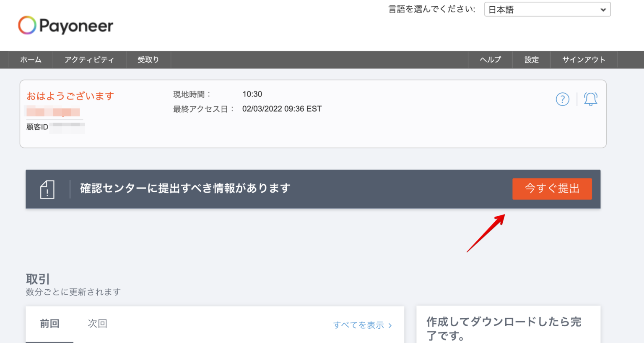The width and height of the screenshot is (644, 343).
Task: Click the すべてを表示 link
Action: point(363,325)
